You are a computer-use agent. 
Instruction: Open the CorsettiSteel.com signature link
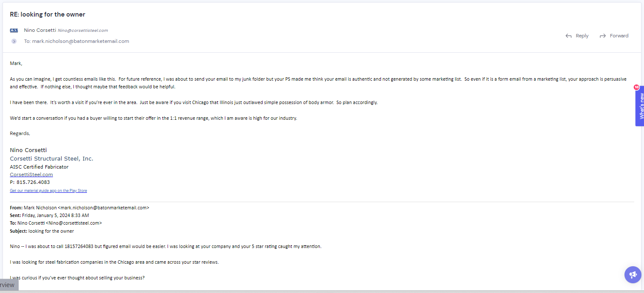[x=31, y=175]
